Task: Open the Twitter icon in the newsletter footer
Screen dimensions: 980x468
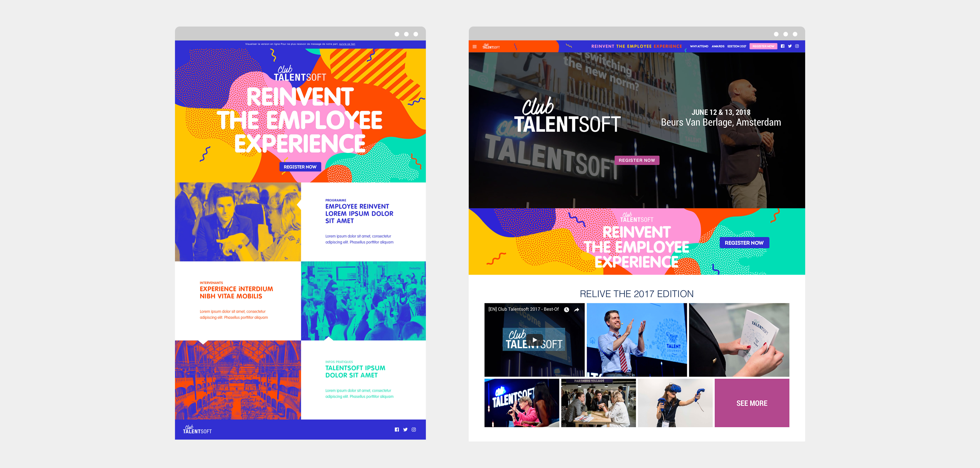Action: click(405, 430)
